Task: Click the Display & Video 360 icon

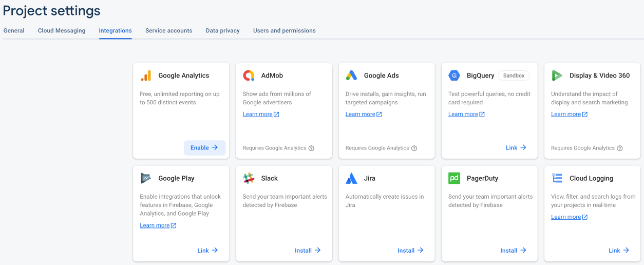Action: (x=557, y=75)
